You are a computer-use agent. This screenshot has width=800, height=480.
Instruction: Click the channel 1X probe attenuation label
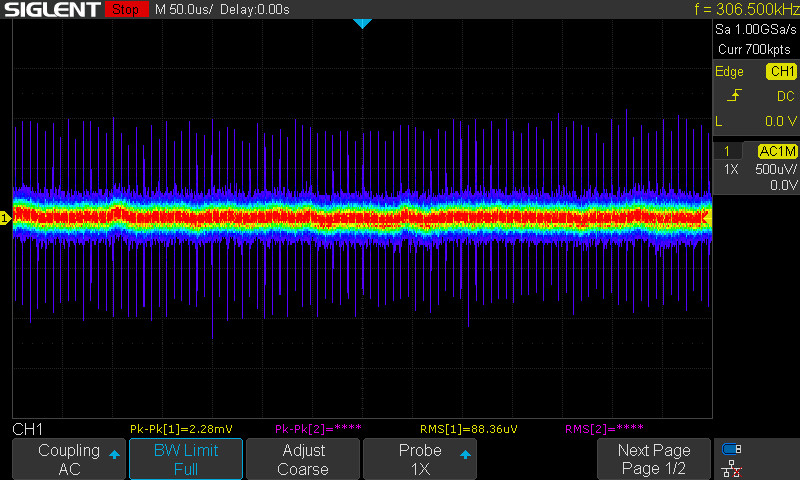(x=731, y=169)
